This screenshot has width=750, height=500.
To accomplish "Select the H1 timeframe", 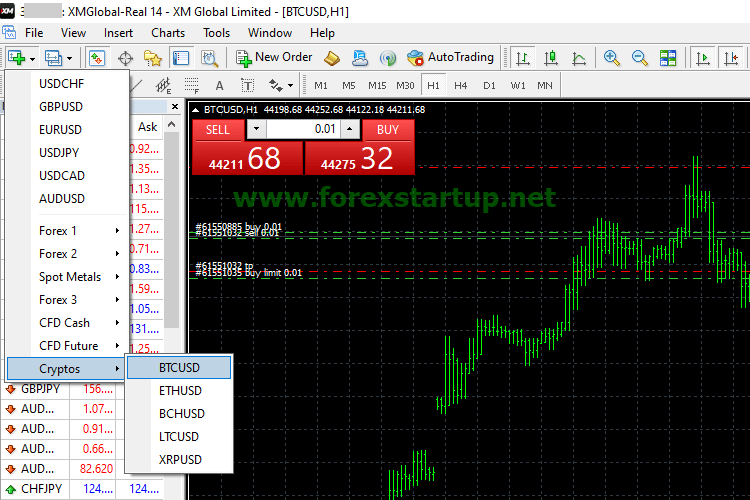I will [x=433, y=86].
